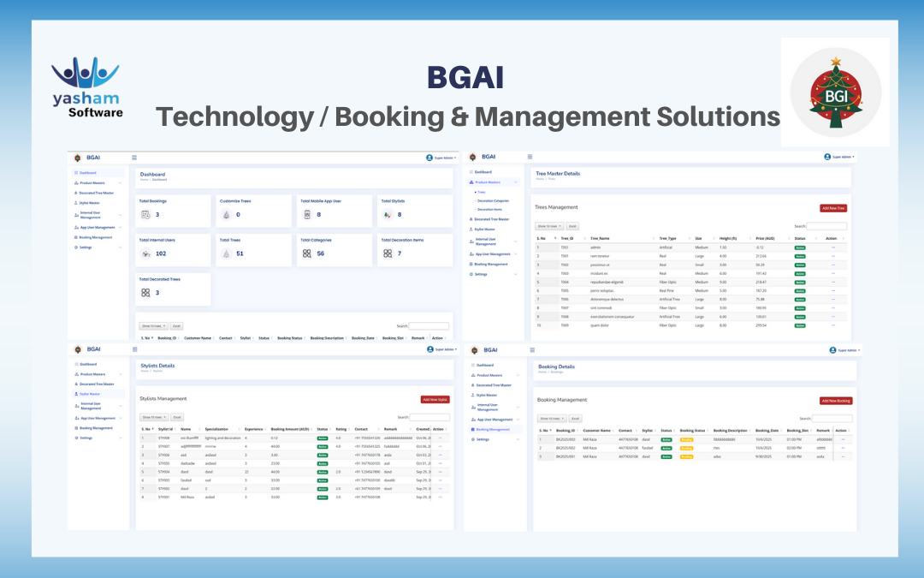Open the Show 10 rows dropdown in Trees Management
Screen dimensions: 924x578
click(548, 225)
